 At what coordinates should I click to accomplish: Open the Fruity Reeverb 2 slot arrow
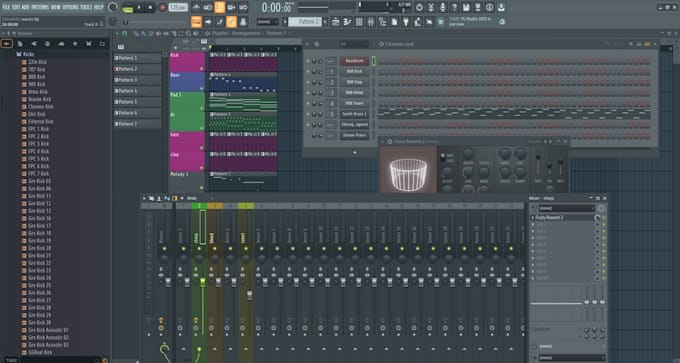pyautogui.click(x=533, y=218)
